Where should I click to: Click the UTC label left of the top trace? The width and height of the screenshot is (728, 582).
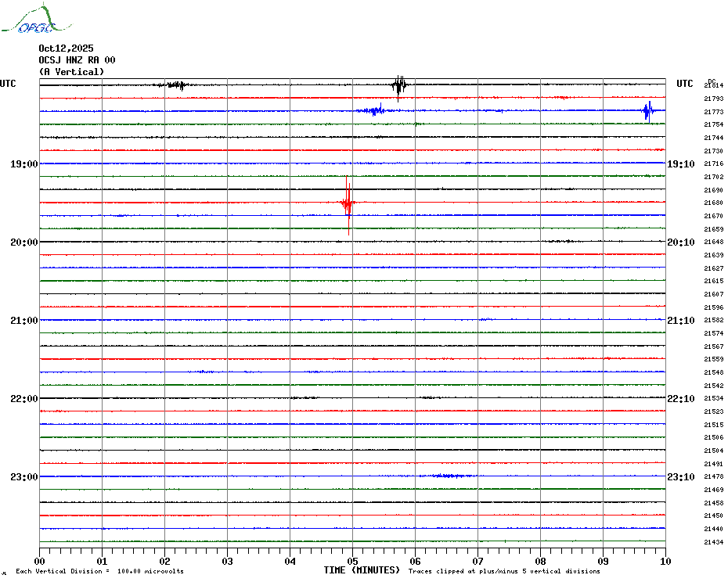click(x=8, y=84)
